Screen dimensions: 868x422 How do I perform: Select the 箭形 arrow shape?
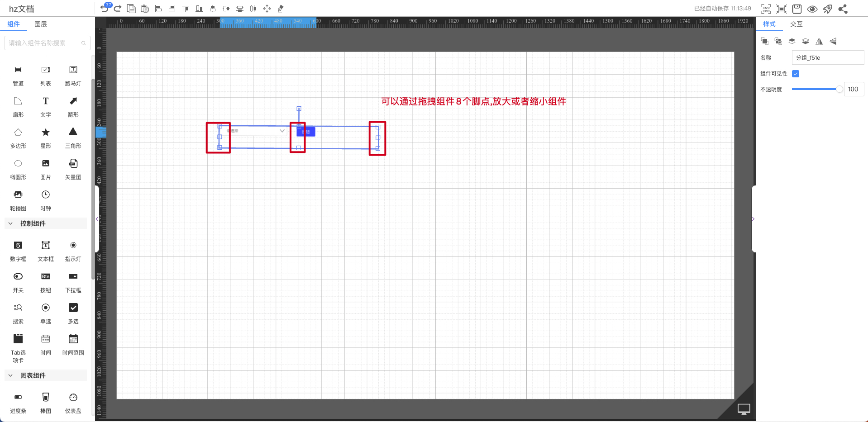73,107
